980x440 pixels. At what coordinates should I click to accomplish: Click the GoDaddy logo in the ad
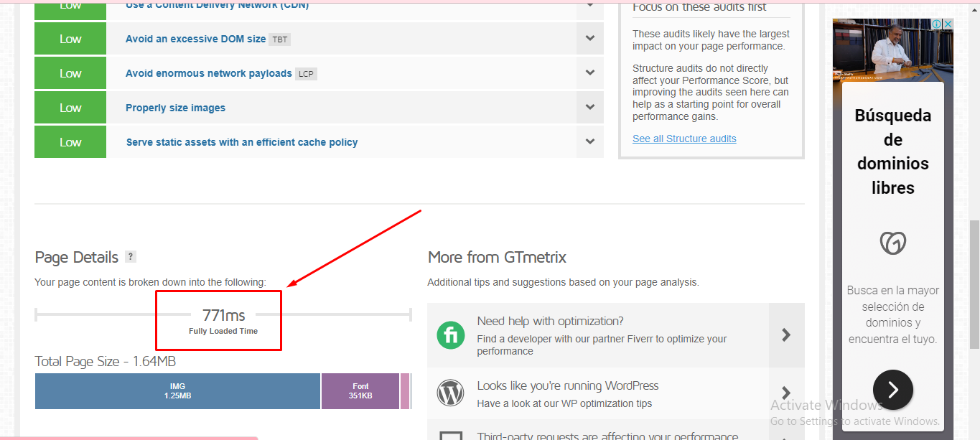click(892, 243)
